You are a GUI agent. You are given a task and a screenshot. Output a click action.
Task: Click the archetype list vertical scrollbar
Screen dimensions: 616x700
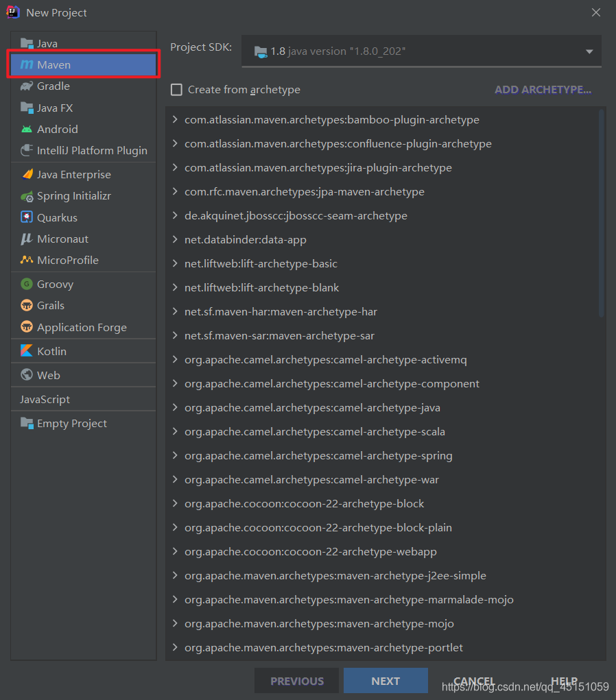[x=602, y=213]
